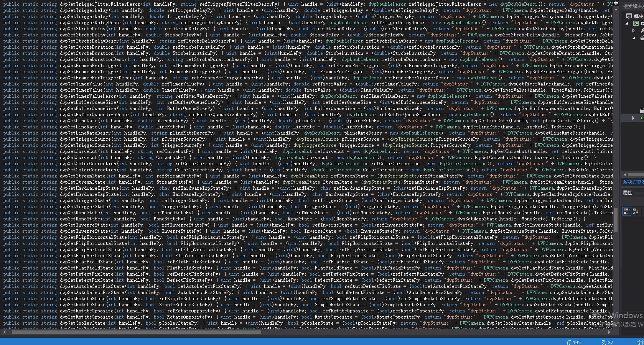Click the editor's horizontal scrollbar thumb
Image resolution: width=644 pixels, height=345 pixels.
click(x=136, y=332)
